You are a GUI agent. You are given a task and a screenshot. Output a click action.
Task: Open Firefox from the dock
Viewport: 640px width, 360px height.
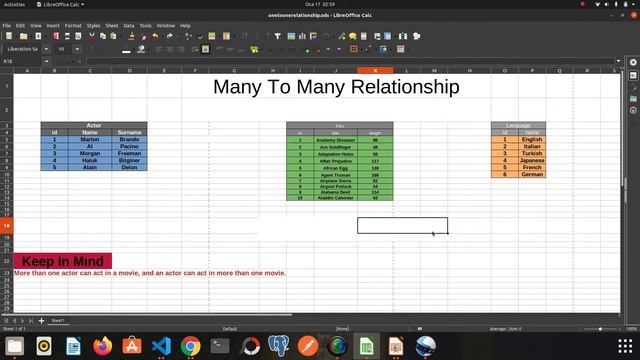coord(102,346)
